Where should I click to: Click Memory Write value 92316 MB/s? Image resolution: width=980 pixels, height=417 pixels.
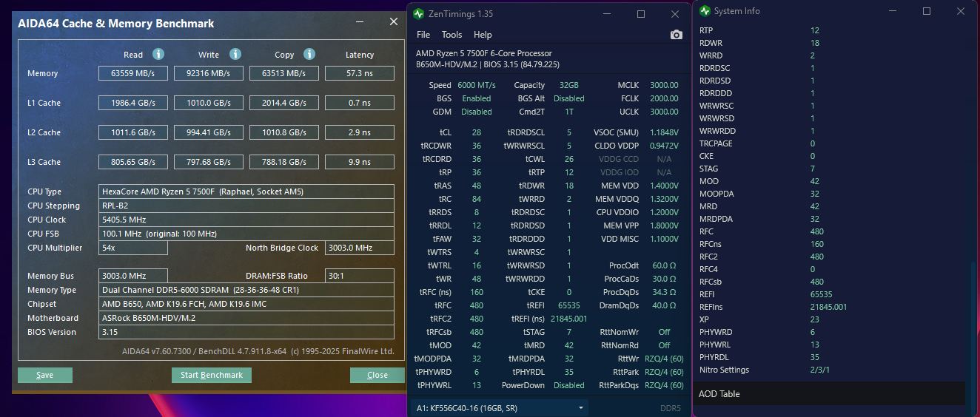(209, 73)
